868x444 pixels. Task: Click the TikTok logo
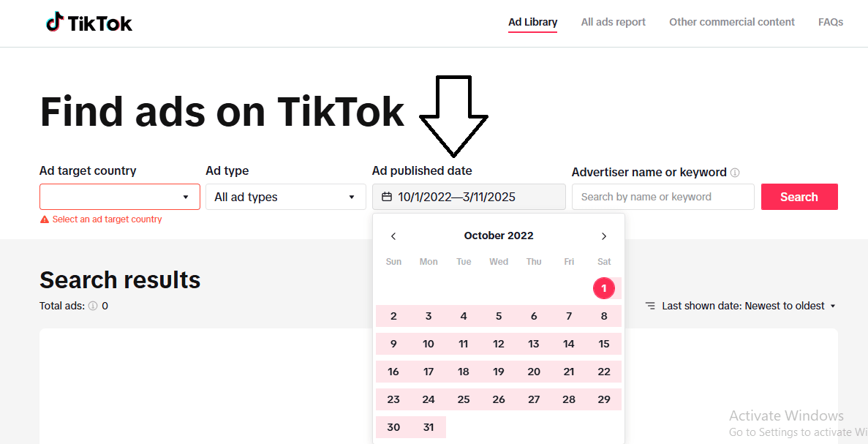pyautogui.click(x=89, y=23)
